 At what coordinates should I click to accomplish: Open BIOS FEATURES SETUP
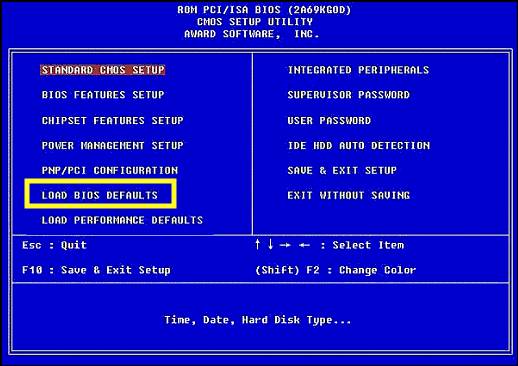103,95
